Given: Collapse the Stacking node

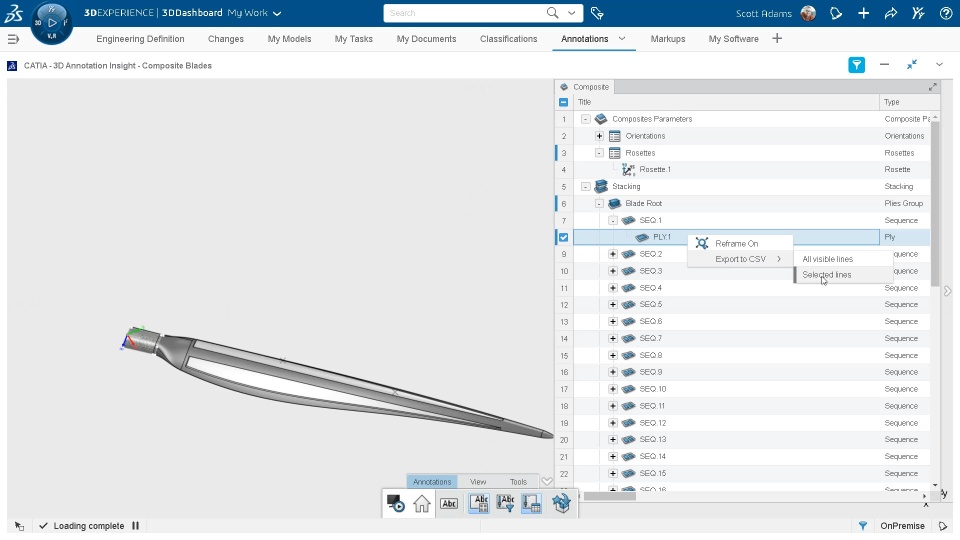Looking at the screenshot, I should pos(585,186).
